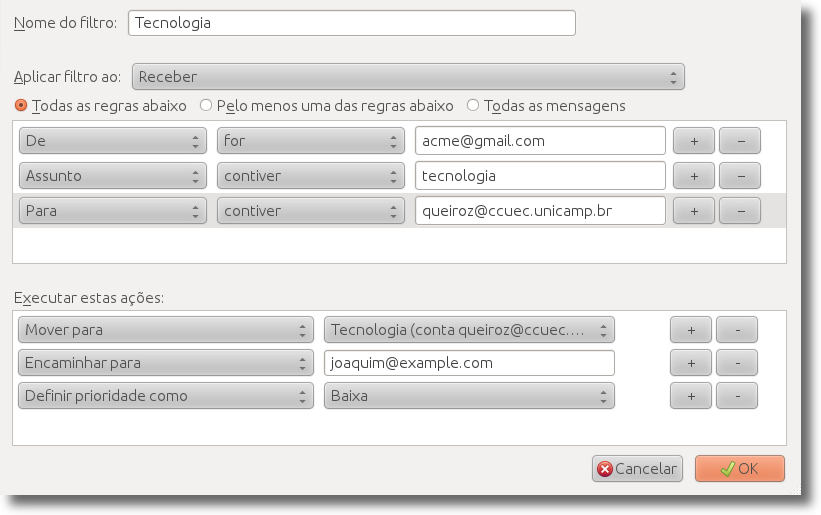
Task: Open the 'for' condition dropdown
Action: 310,141
